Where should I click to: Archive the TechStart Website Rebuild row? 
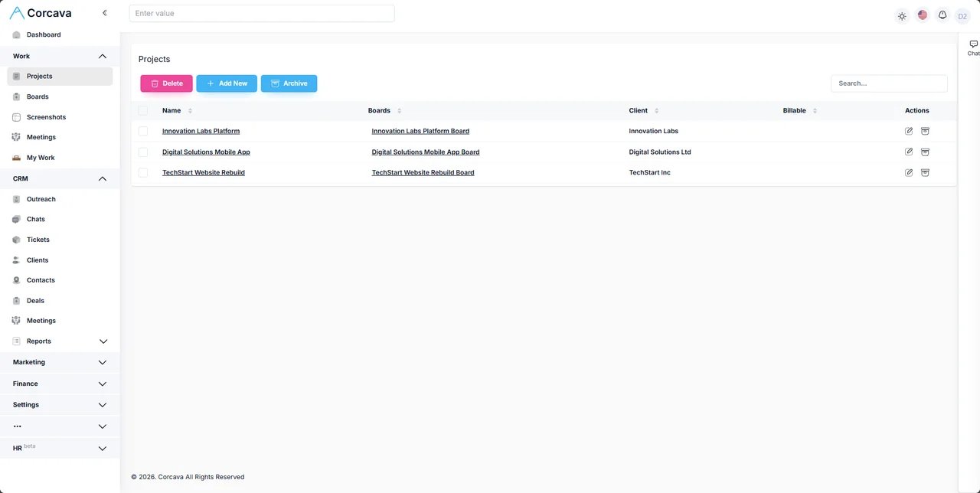coord(925,172)
